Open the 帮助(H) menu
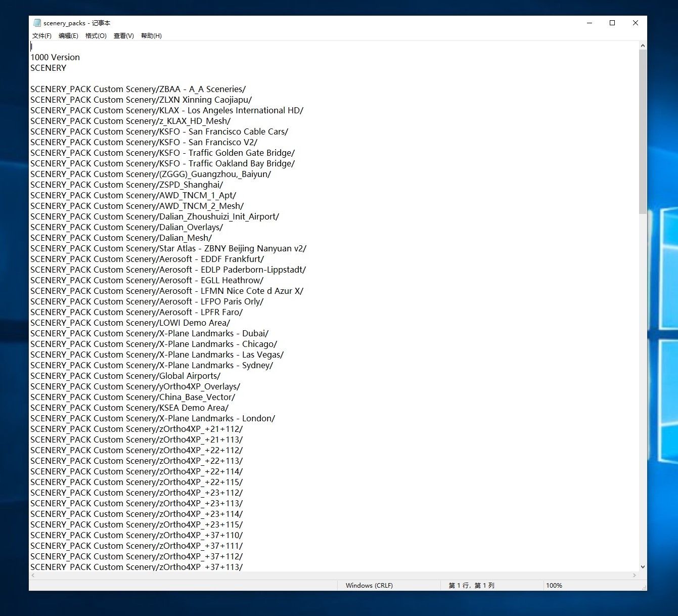 point(151,35)
